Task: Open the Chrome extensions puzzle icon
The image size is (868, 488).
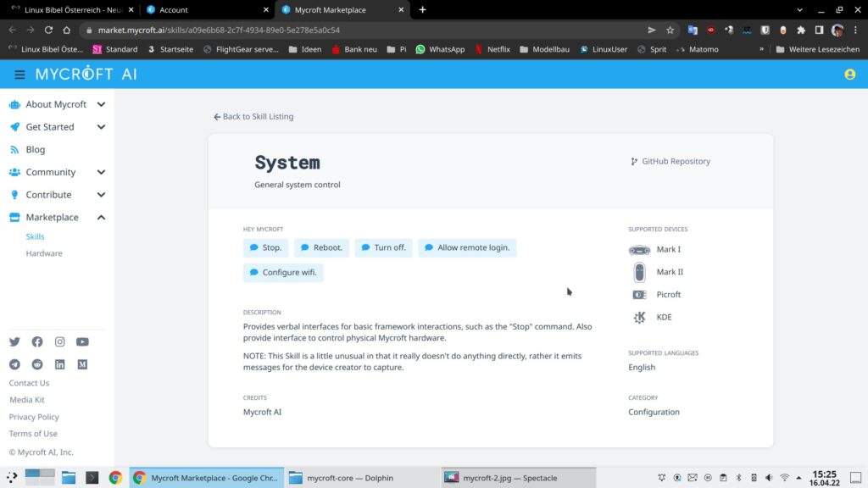Action: click(801, 30)
